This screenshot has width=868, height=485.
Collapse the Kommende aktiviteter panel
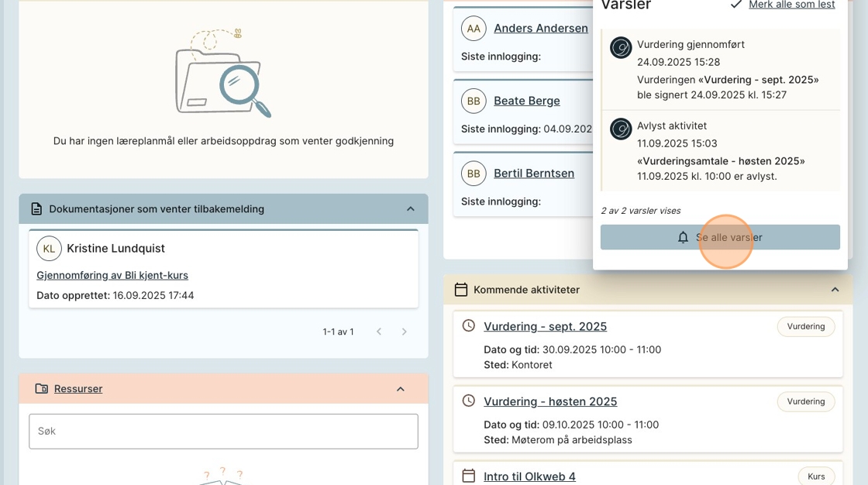tap(835, 290)
